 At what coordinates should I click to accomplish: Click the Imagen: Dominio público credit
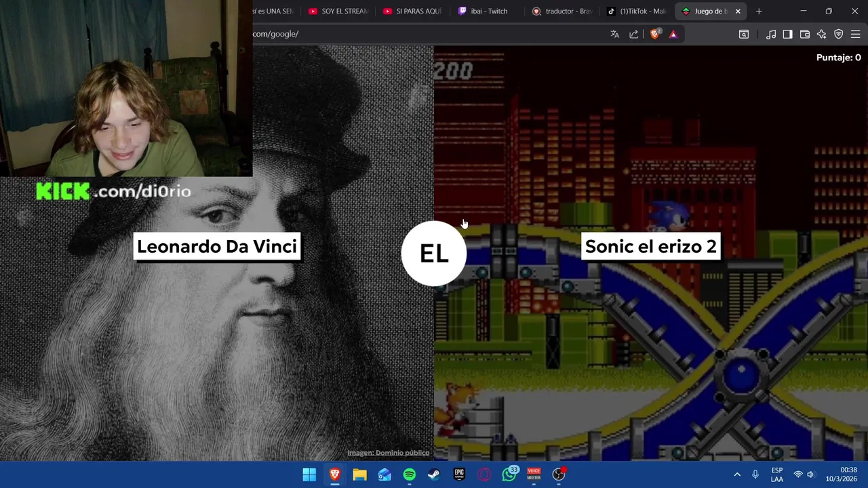click(x=388, y=453)
